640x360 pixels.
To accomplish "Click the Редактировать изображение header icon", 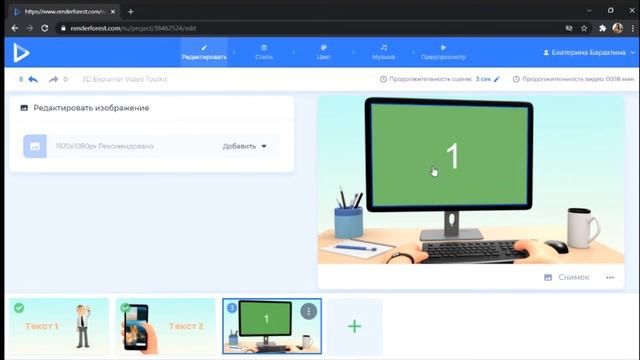I will point(24,108).
